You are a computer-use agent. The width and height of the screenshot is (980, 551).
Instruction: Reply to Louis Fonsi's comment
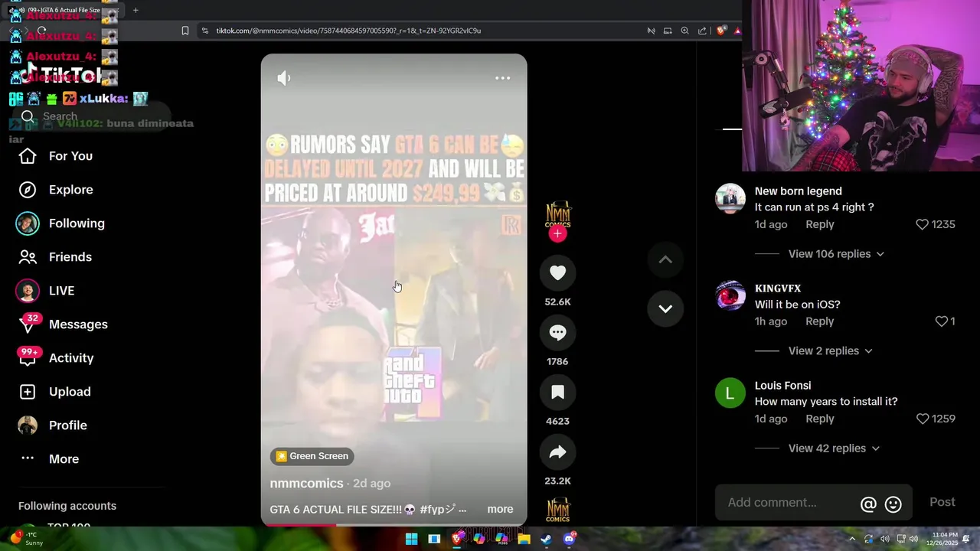click(x=819, y=419)
